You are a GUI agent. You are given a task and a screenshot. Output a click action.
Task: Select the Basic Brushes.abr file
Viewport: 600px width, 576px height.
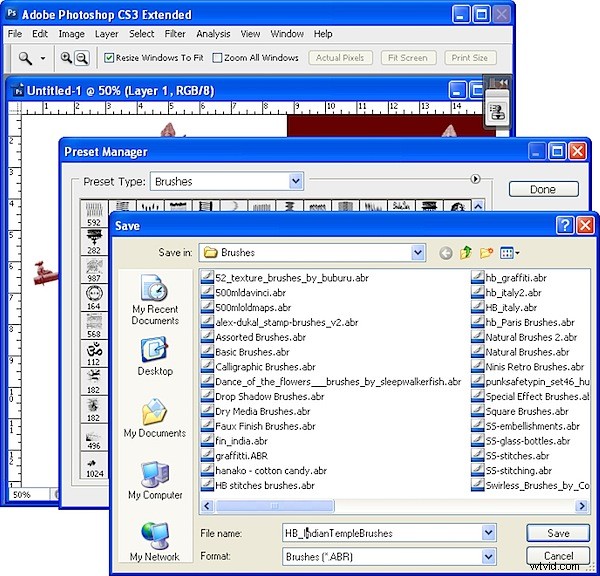pyautogui.click(x=252, y=352)
